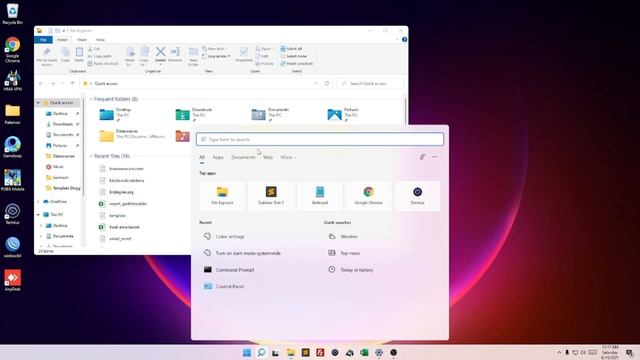Click Pin to Quick access ribbon icon
This screenshot has height=360, width=640.
47,56
